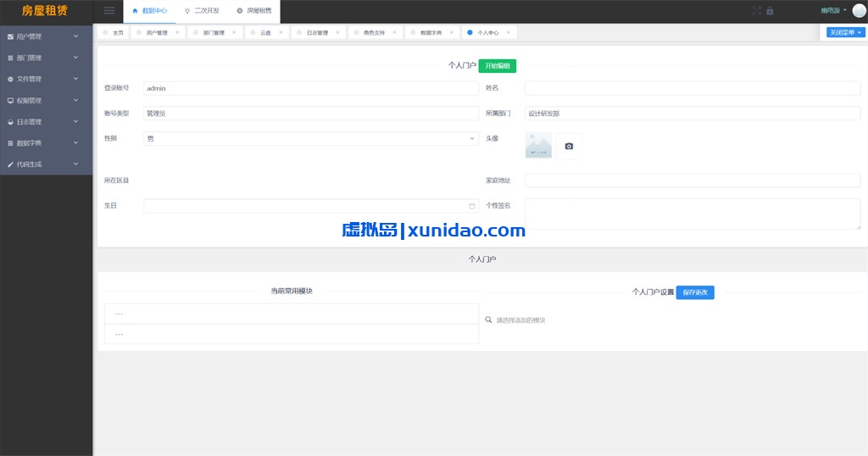868x456 pixels.
Task: Select the second '---' row under 当前常用模块
Action: (292, 334)
